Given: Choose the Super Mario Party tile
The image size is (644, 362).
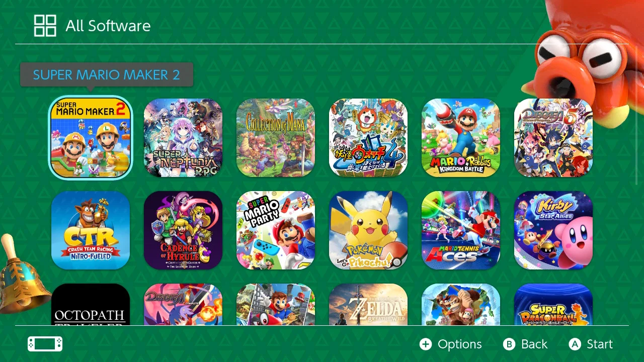Looking at the screenshot, I should (x=276, y=230).
